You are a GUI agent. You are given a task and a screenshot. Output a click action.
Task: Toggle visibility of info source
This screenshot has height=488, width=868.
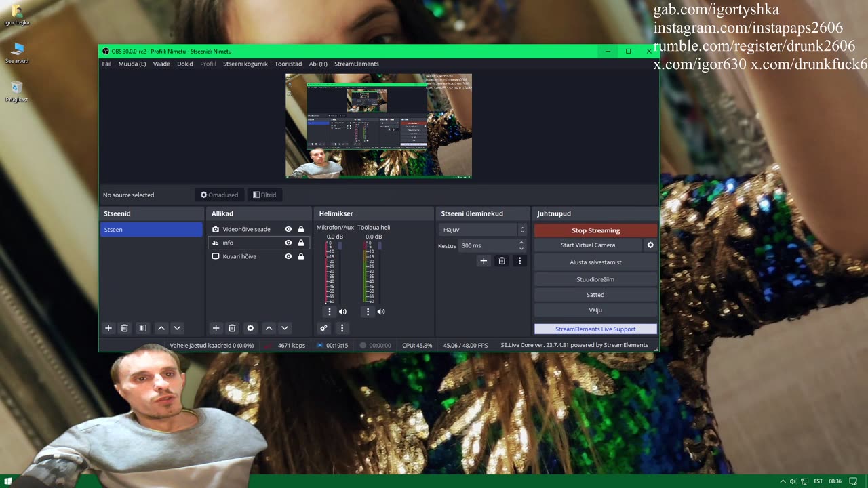coord(288,243)
